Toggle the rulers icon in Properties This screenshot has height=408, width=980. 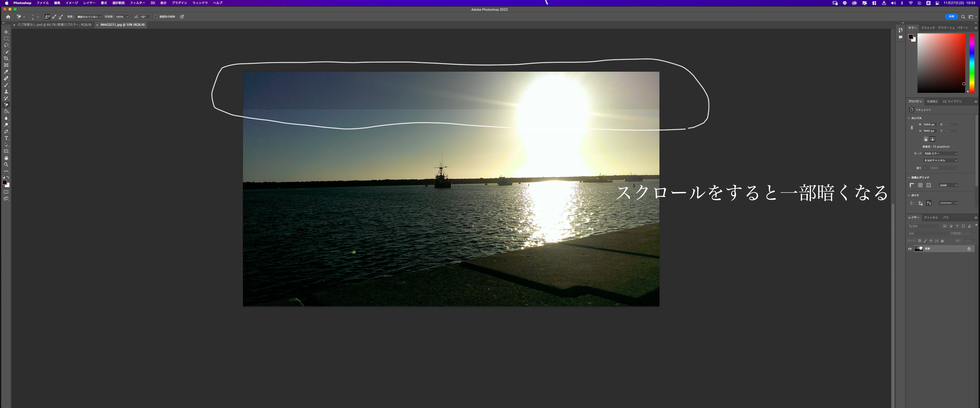pyautogui.click(x=912, y=185)
